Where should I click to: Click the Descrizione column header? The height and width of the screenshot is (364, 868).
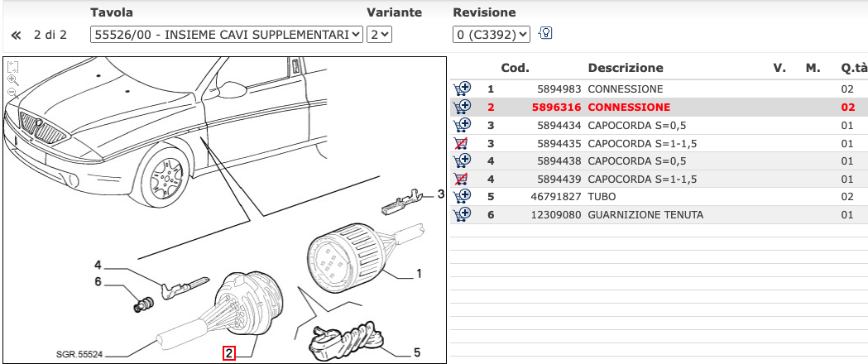click(x=625, y=68)
